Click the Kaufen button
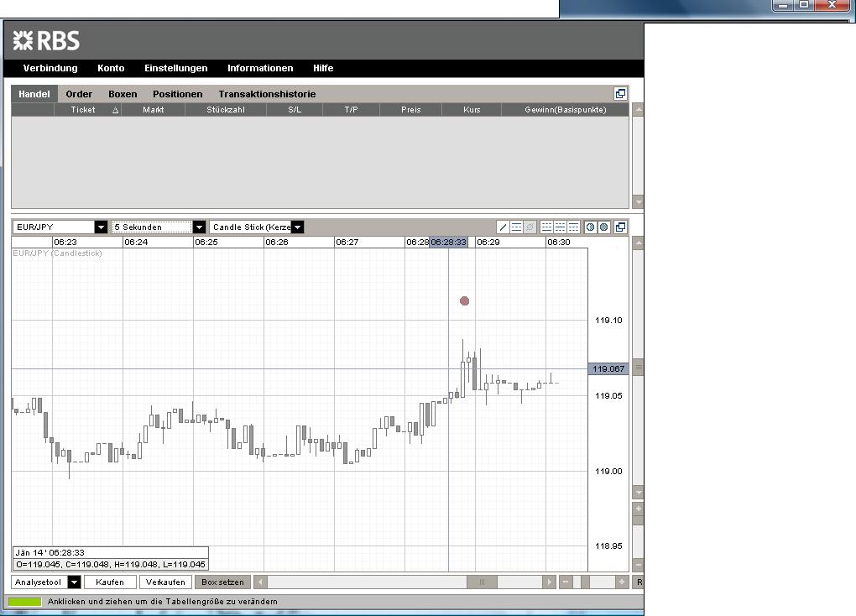This screenshot has width=856, height=616. coord(110,582)
